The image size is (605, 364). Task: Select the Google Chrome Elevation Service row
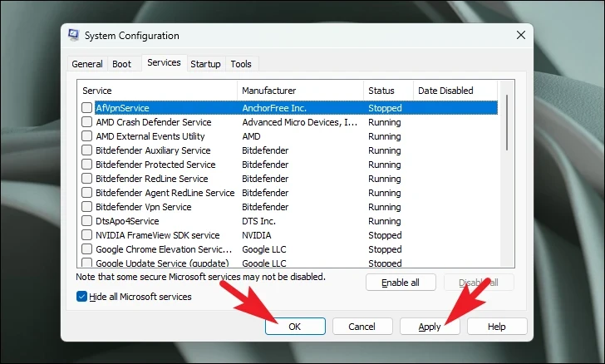(x=288, y=249)
